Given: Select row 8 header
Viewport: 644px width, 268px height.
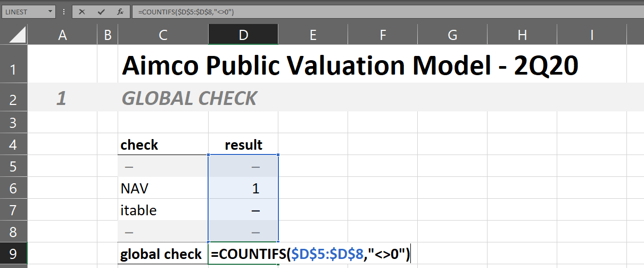Looking at the screenshot, I should click(x=13, y=232).
